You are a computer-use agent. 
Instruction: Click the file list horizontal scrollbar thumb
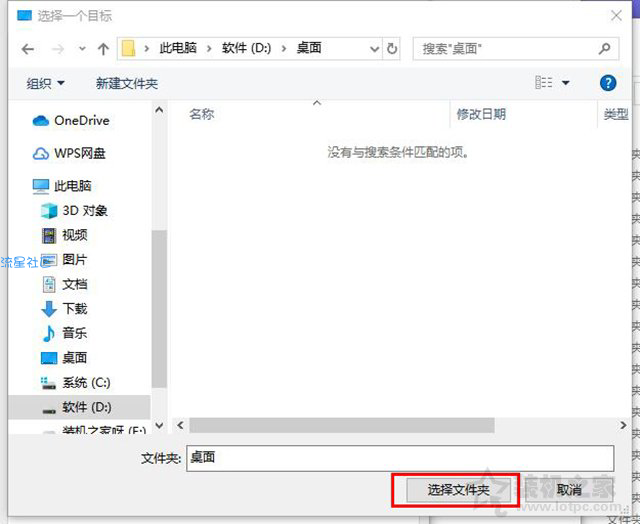(342, 425)
